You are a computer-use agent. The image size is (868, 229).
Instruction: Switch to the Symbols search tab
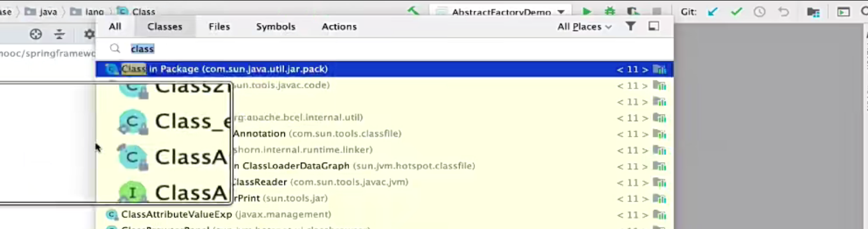tap(276, 26)
